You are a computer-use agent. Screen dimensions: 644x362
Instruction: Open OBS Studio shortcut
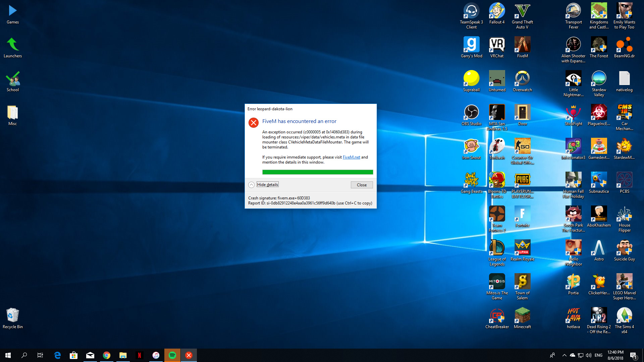[471, 115]
